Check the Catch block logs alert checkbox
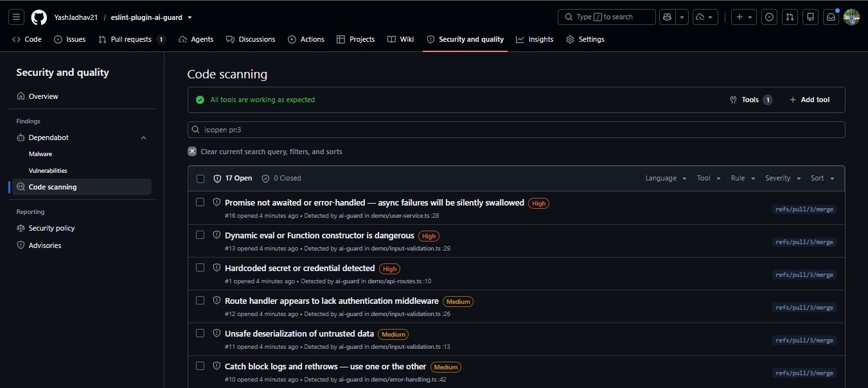Screen dimensions: 868x388 point(200,366)
